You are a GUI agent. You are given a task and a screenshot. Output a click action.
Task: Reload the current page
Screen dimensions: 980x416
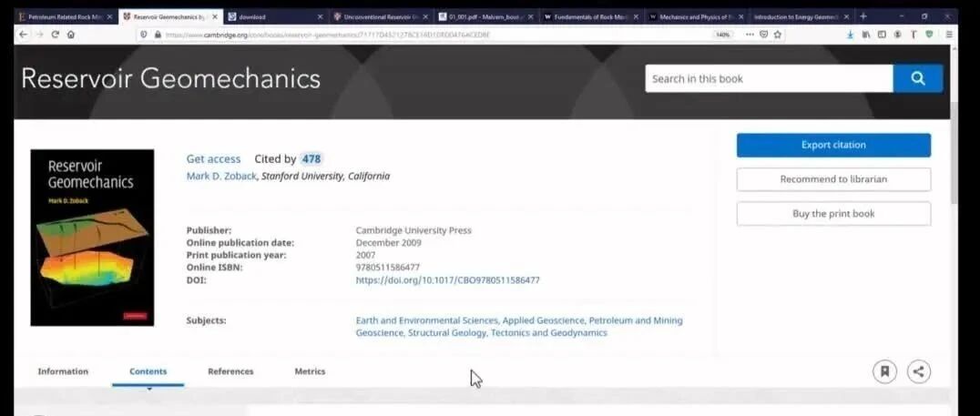[x=55, y=35]
